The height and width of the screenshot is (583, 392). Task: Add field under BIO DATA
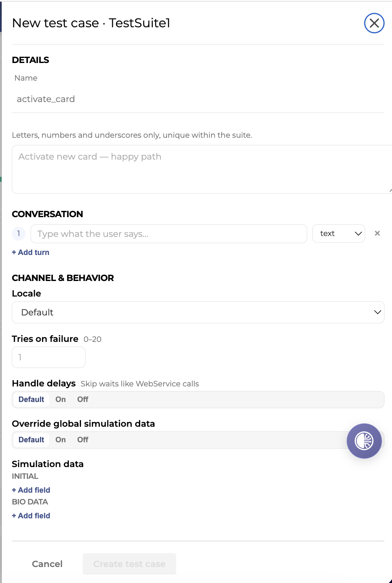[31, 516]
